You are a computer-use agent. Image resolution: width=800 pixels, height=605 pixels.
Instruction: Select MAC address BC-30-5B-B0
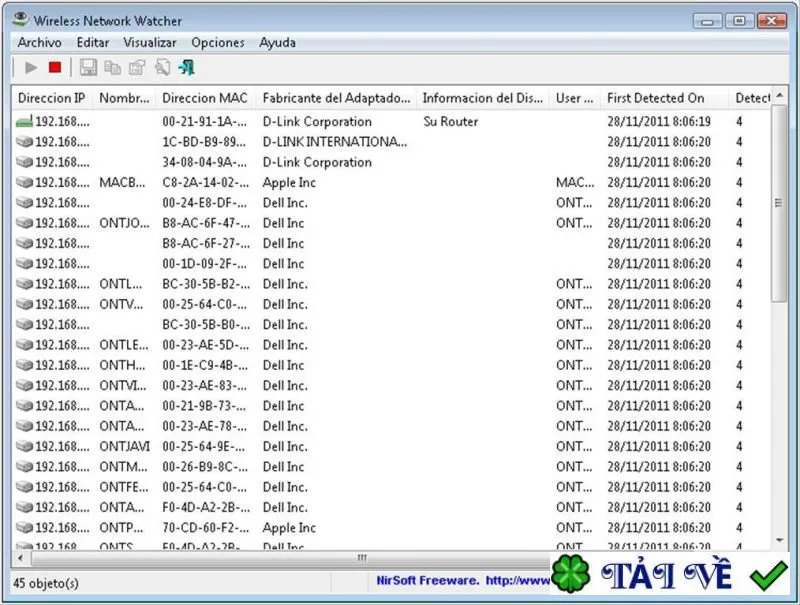tap(206, 324)
